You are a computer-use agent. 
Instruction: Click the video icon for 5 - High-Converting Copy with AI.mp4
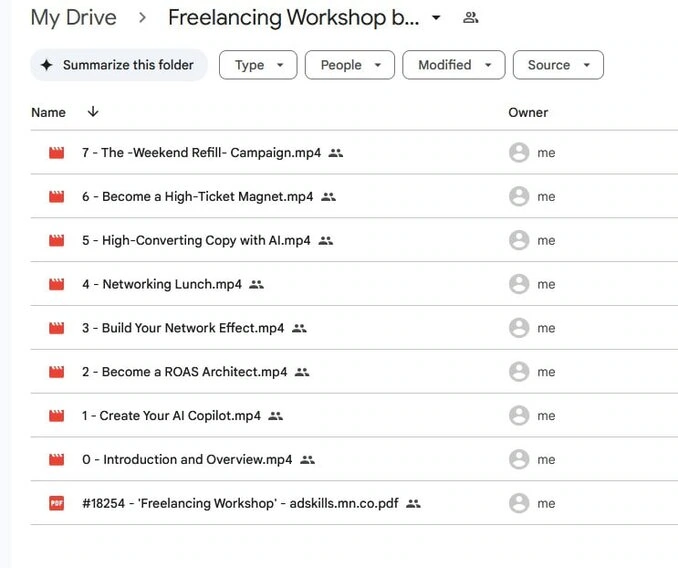coord(56,240)
